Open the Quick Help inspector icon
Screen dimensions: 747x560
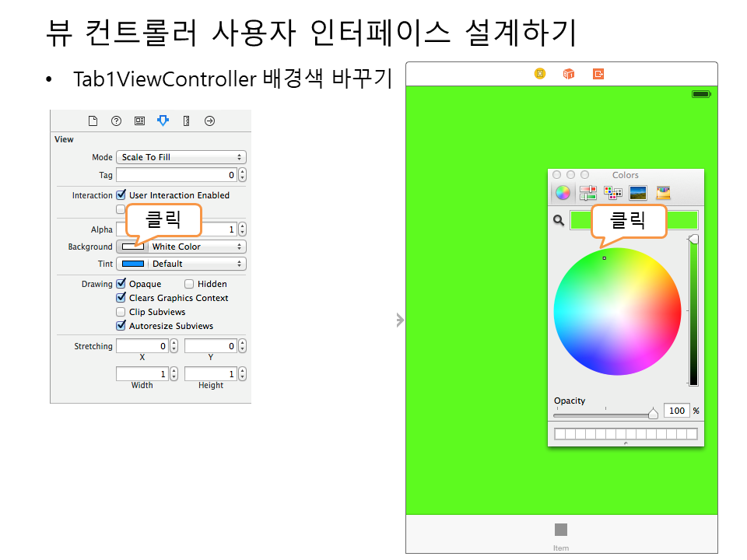point(116,121)
